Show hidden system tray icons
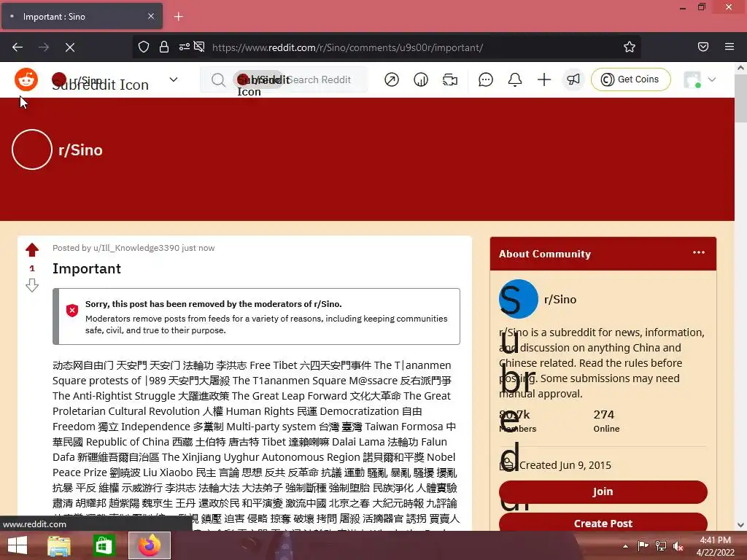 click(x=625, y=545)
